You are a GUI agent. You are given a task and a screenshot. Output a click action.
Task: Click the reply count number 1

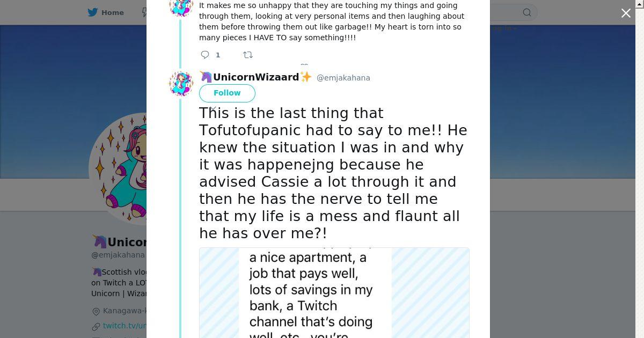pos(218,55)
